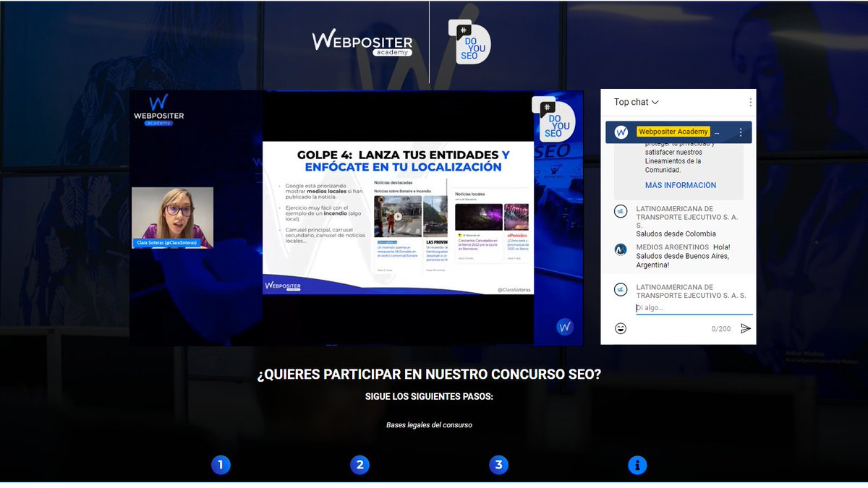This screenshot has height=488, width=868.
Task: Follow the MÁS INFORMACIÓN link
Action: click(681, 185)
